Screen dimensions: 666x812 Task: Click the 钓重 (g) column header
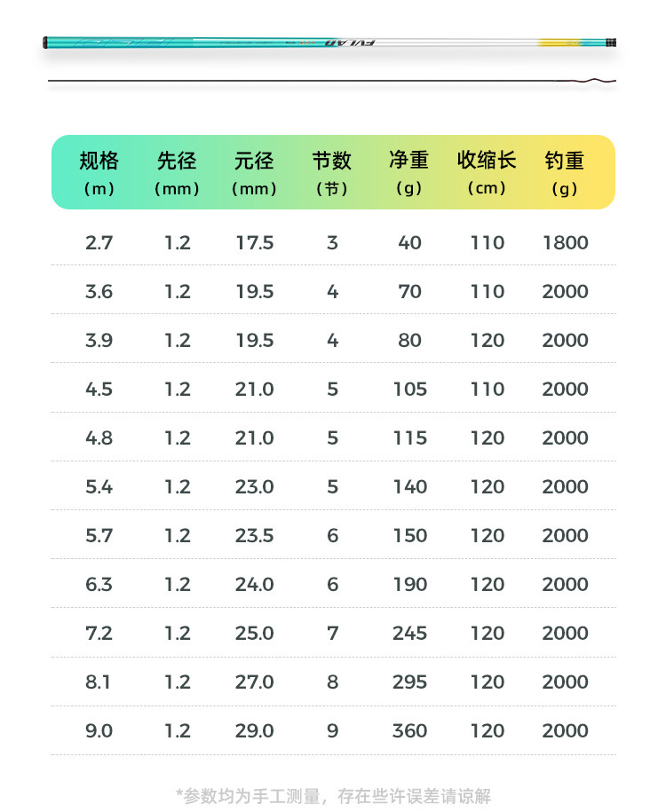[565, 172]
